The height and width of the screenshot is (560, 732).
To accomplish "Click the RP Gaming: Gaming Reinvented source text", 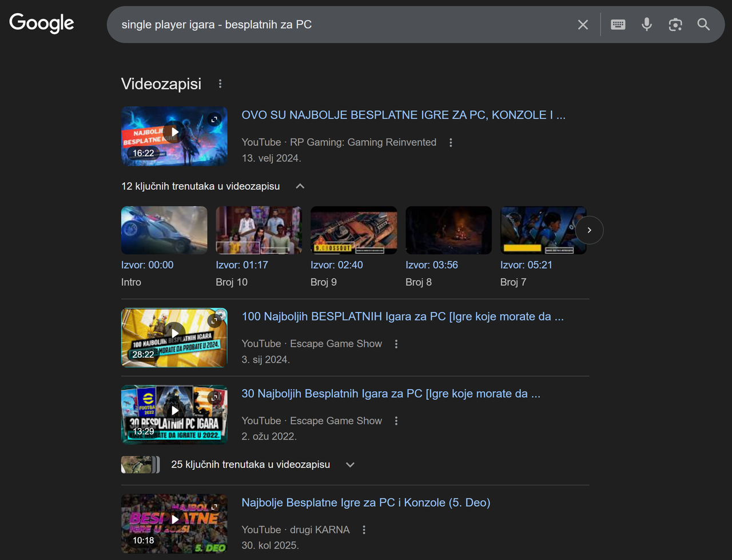I will [363, 142].
